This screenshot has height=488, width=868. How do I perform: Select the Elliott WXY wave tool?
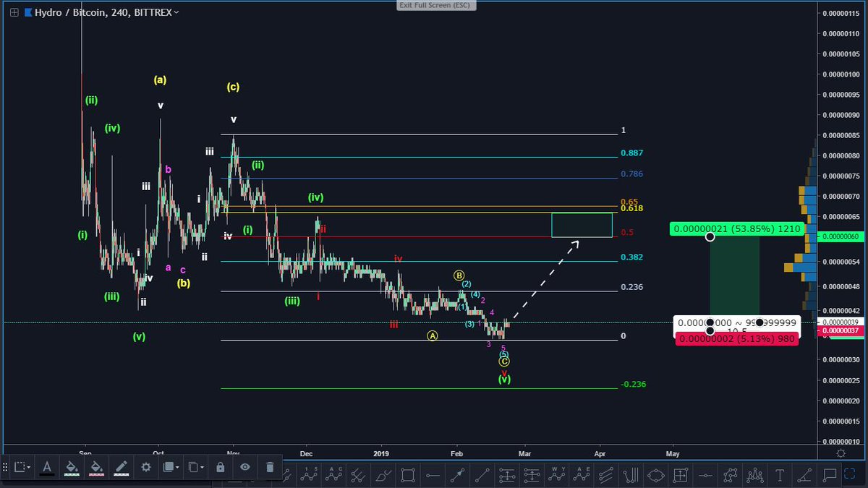[x=557, y=475]
